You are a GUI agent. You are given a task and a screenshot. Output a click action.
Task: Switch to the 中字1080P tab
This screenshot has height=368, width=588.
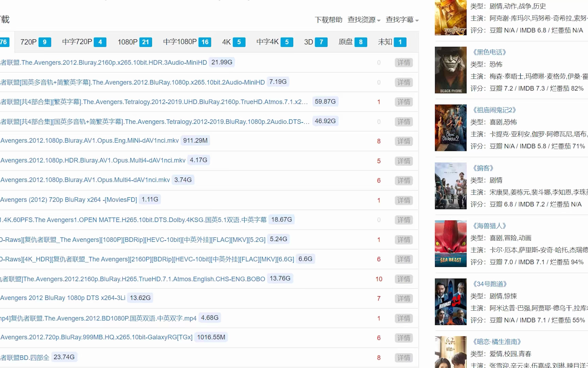point(187,42)
